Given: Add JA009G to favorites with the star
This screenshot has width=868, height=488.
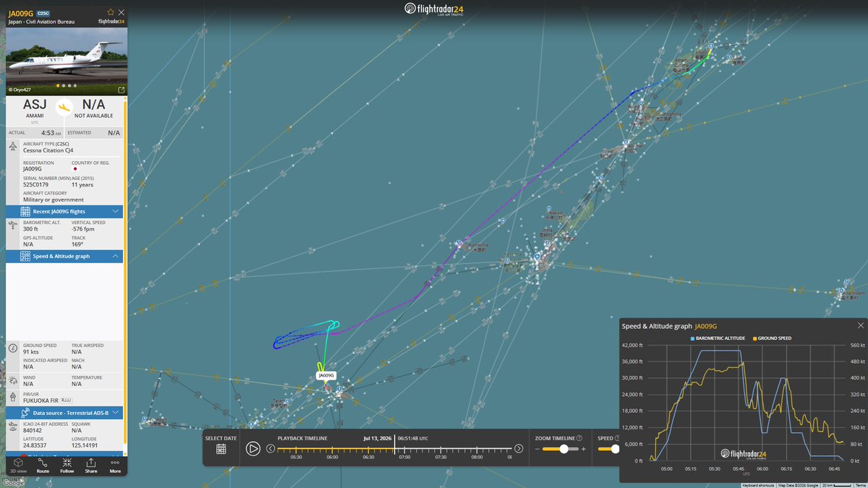Looking at the screenshot, I should pos(111,12).
